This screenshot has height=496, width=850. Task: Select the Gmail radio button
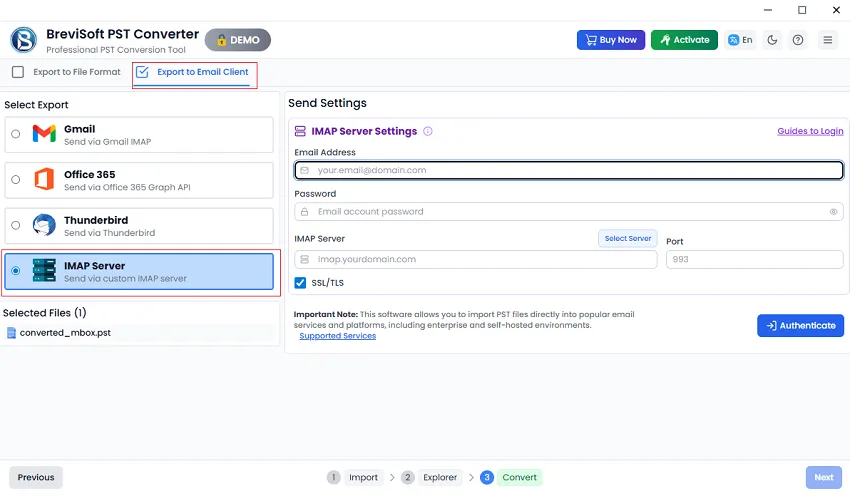(x=16, y=134)
